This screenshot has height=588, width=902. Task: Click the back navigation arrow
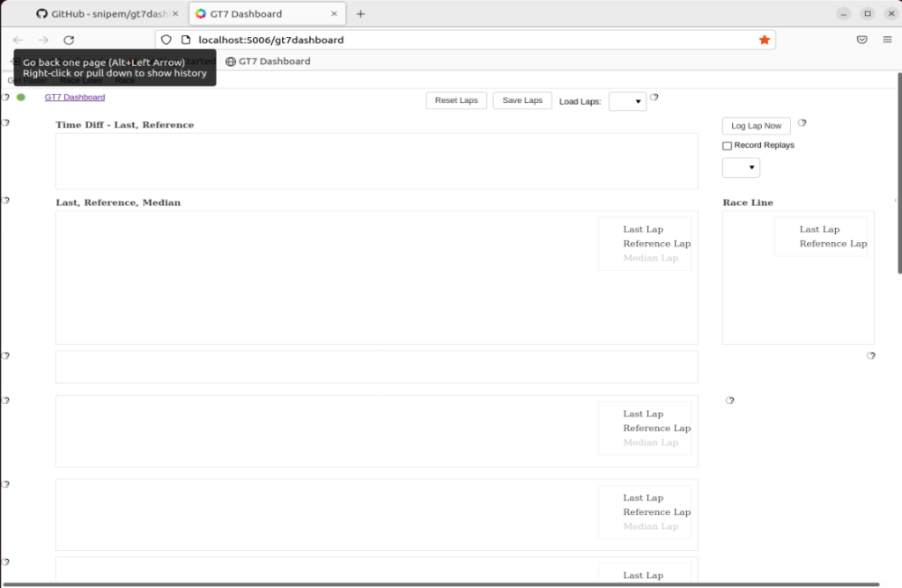coord(18,40)
